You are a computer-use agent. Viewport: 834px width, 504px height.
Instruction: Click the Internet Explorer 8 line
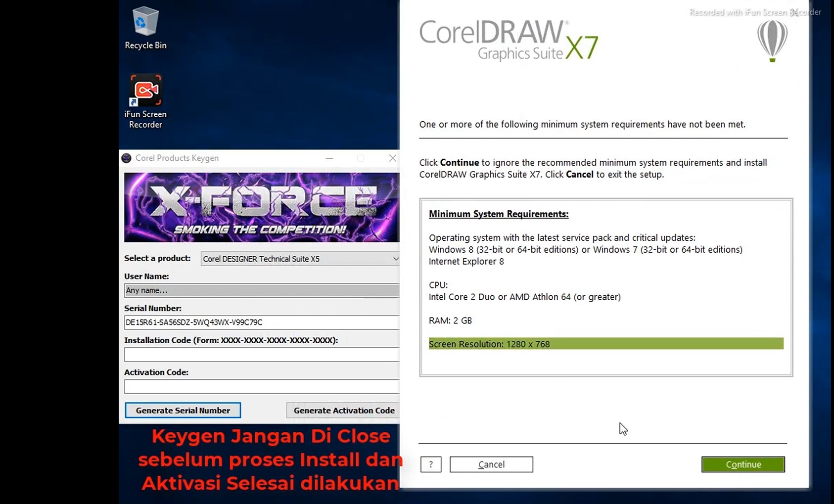(466, 261)
